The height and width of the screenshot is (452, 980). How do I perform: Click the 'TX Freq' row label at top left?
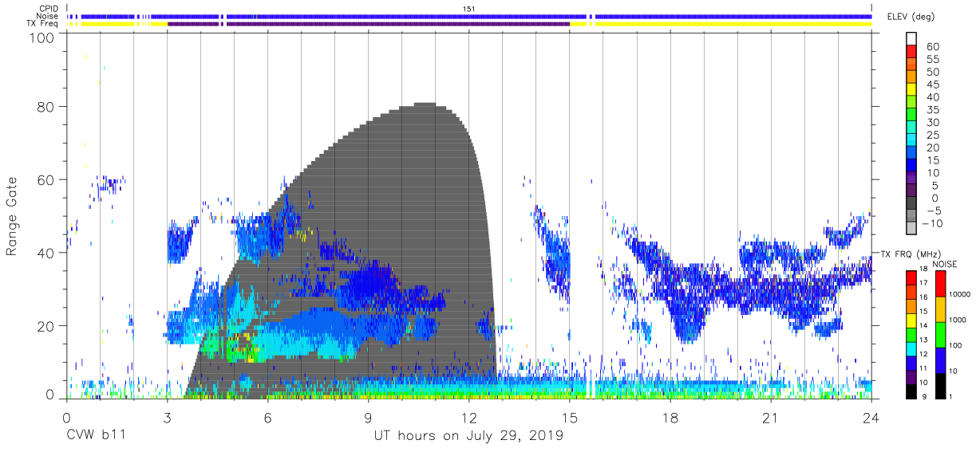click(44, 23)
